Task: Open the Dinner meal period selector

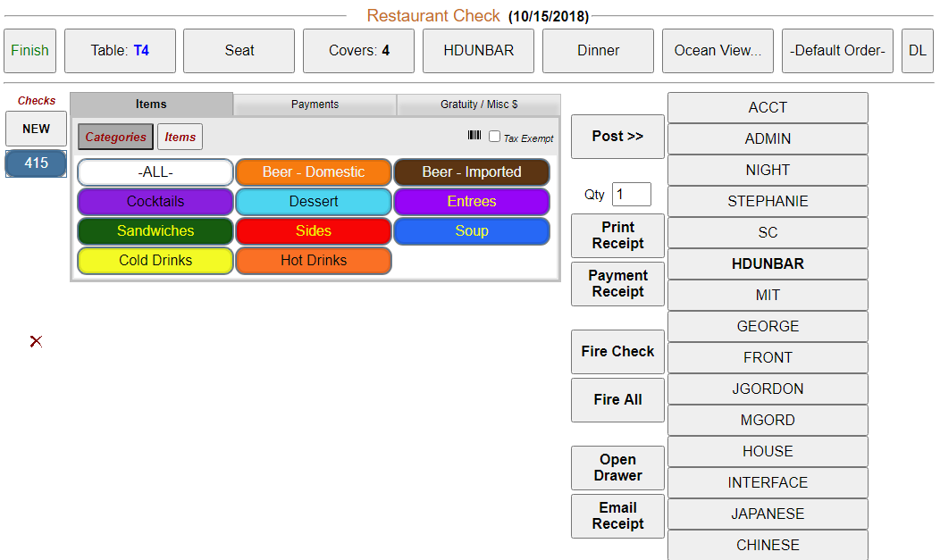Action: pyautogui.click(x=598, y=51)
